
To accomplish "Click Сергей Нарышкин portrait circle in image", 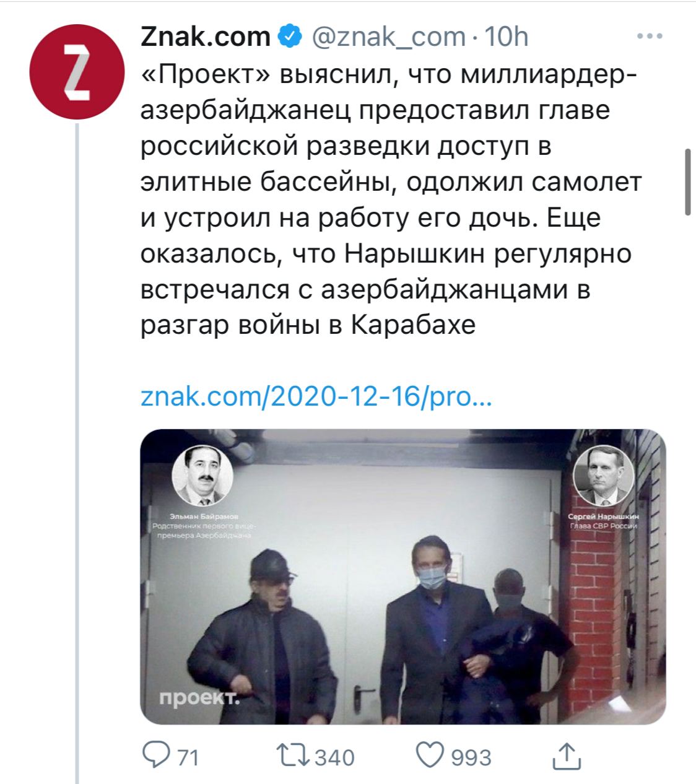I will tap(603, 476).
